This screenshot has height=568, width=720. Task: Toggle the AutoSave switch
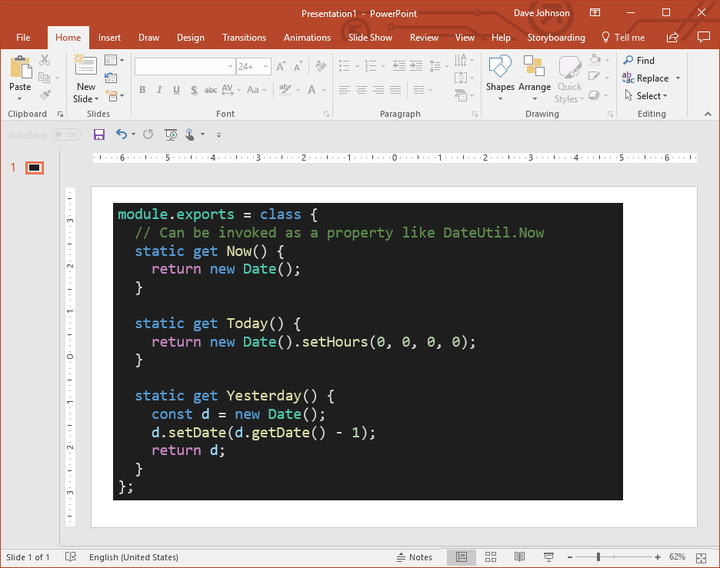click(66, 134)
